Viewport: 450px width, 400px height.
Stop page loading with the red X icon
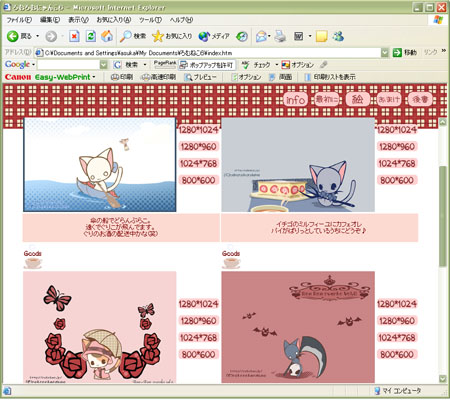coord(74,36)
